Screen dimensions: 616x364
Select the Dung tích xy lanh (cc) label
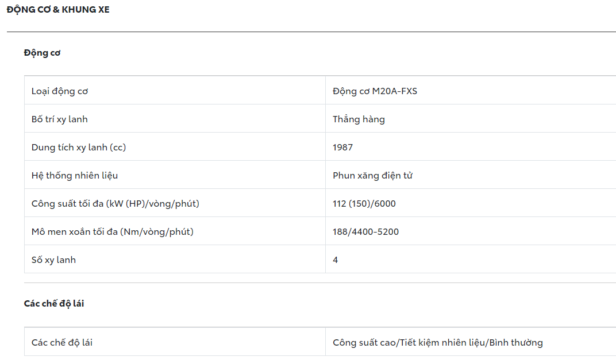pyautogui.click(x=79, y=147)
